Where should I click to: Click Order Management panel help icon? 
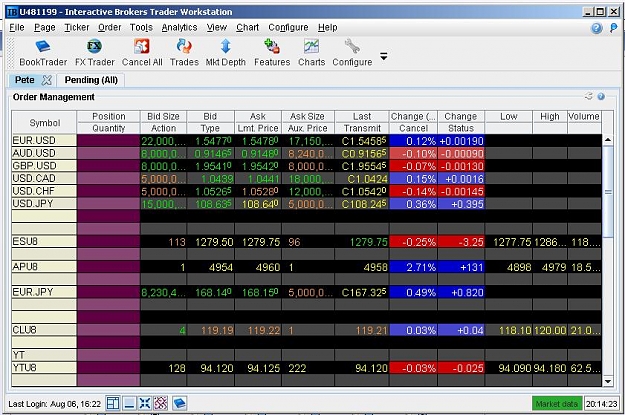(x=601, y=96)
